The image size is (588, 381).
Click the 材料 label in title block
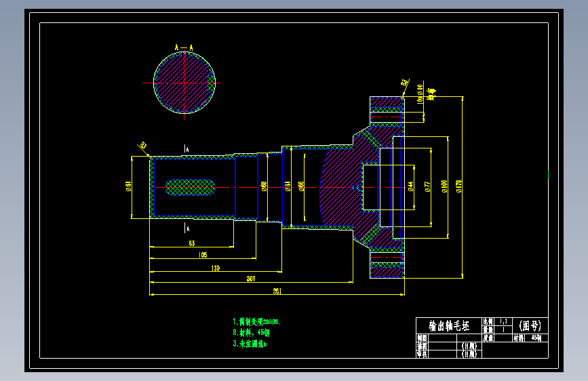click(x=518, y=338)
